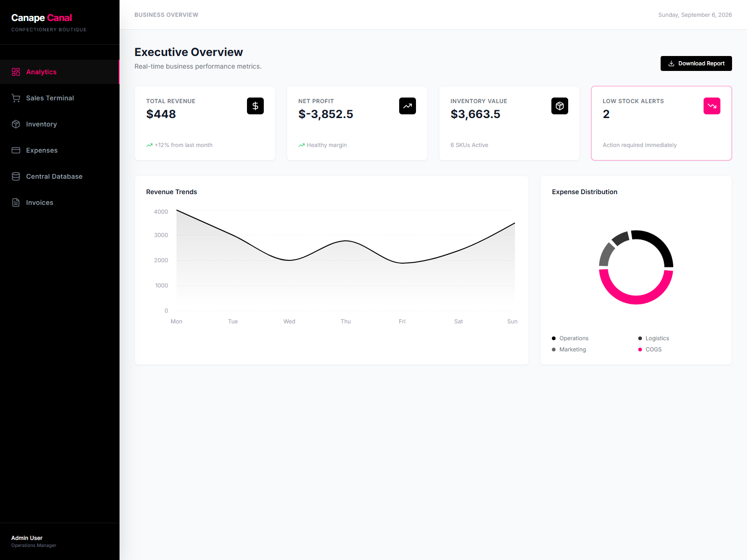Click the Expense Distribution heading
This screenshot has width=747, height=560.
coord(585,192)
